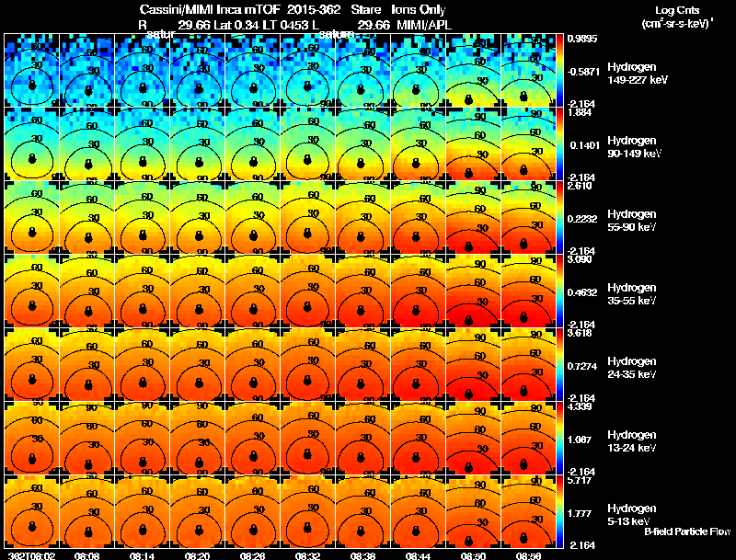Click the 'MIMI/APL' label in the header

[424, 26]
